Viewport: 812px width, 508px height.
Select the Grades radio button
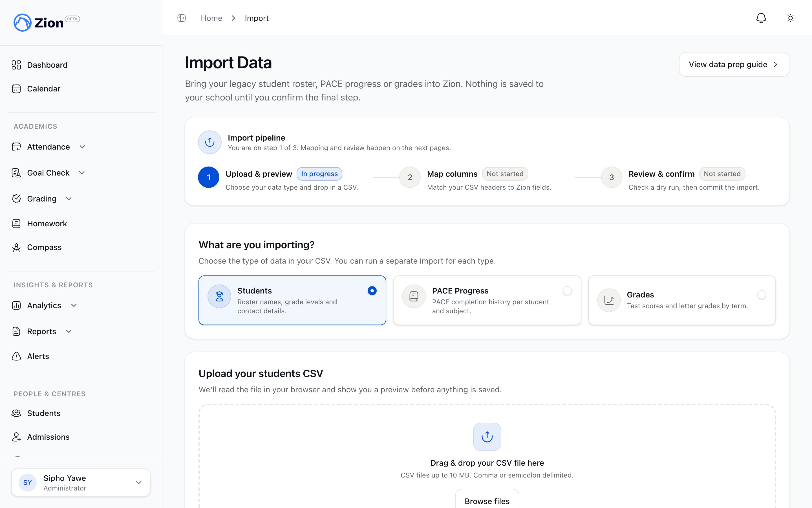point(762,295)
